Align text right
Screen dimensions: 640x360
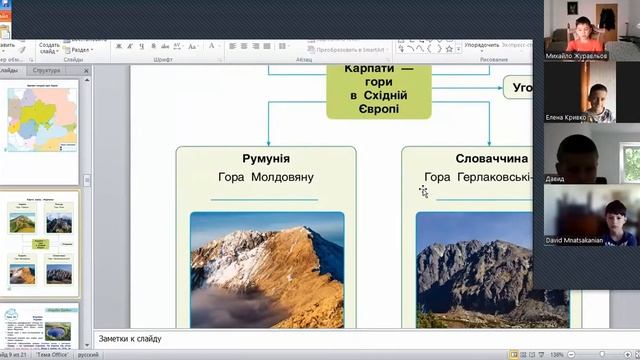pyautogui.click(x=256, y=47)
